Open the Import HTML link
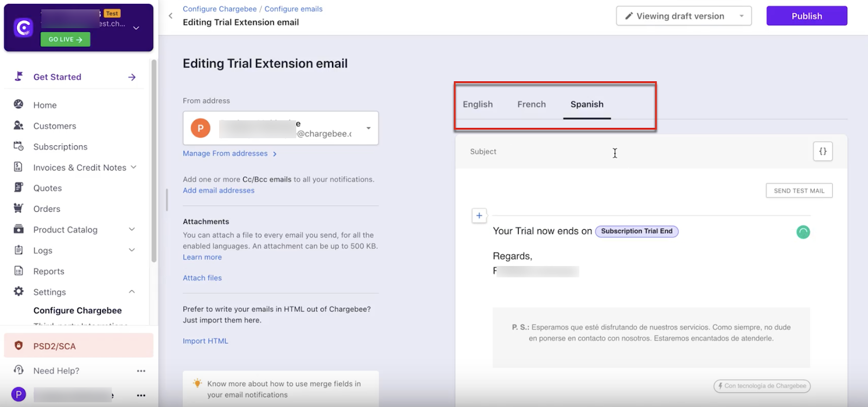The height and width of the screenshot is (407, 868). pyautogui.click(x=205, y=341)
